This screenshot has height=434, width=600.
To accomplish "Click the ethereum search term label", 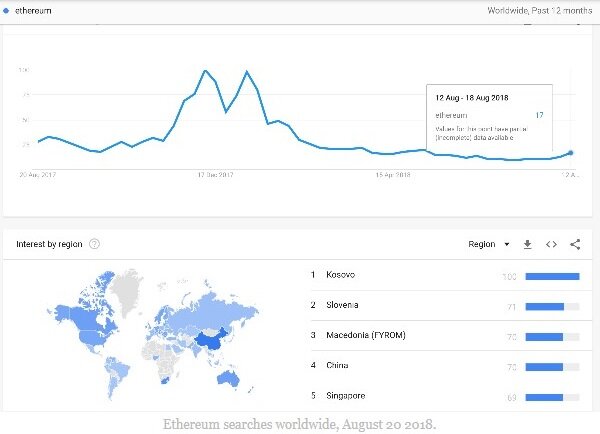I will pyautogui.click(x=33, y=11).
